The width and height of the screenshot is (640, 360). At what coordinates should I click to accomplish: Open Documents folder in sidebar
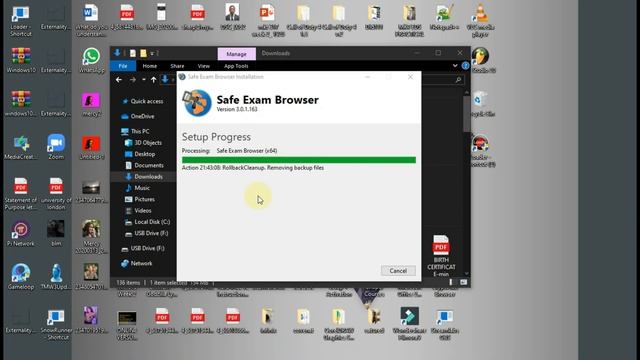point(144,165)
